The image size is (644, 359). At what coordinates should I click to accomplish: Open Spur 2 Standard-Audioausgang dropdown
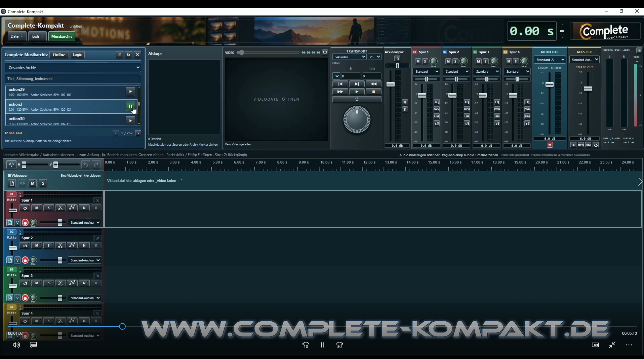[84, 260]
